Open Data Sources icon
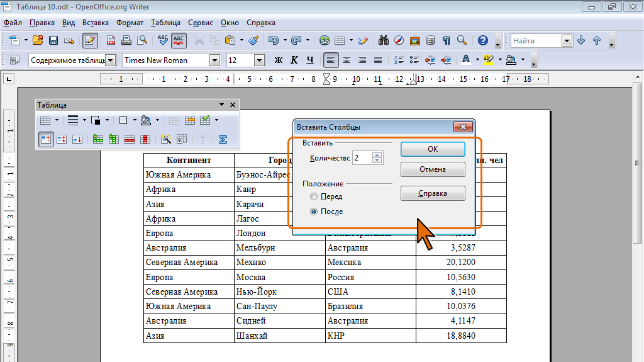644x362 pixels. 430,40
